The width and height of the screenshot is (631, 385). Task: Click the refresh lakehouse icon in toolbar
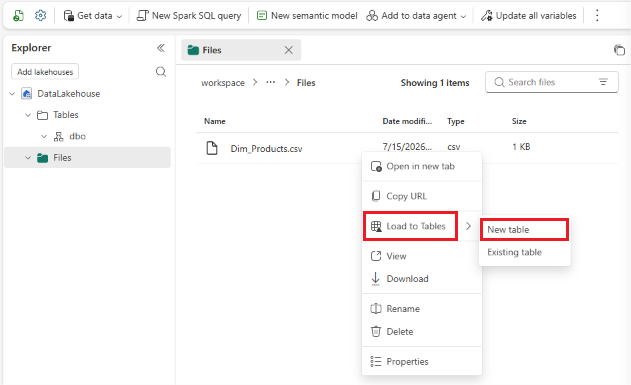click(18, 16)
